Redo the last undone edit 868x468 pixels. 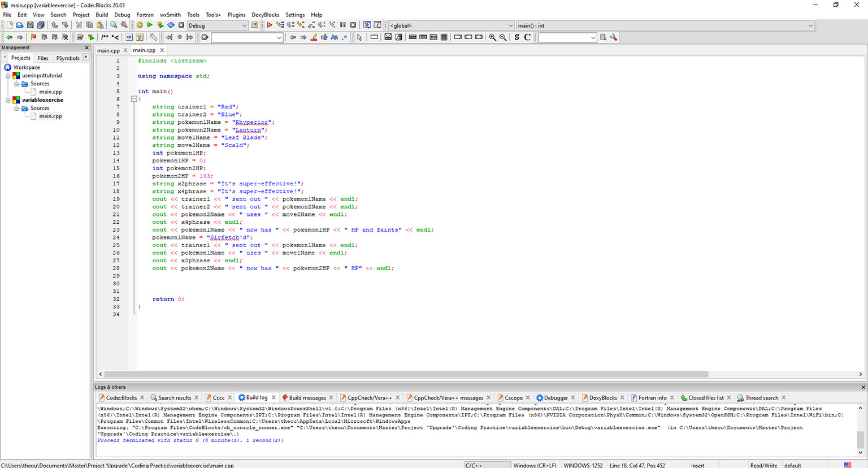[x=65, y=25]
